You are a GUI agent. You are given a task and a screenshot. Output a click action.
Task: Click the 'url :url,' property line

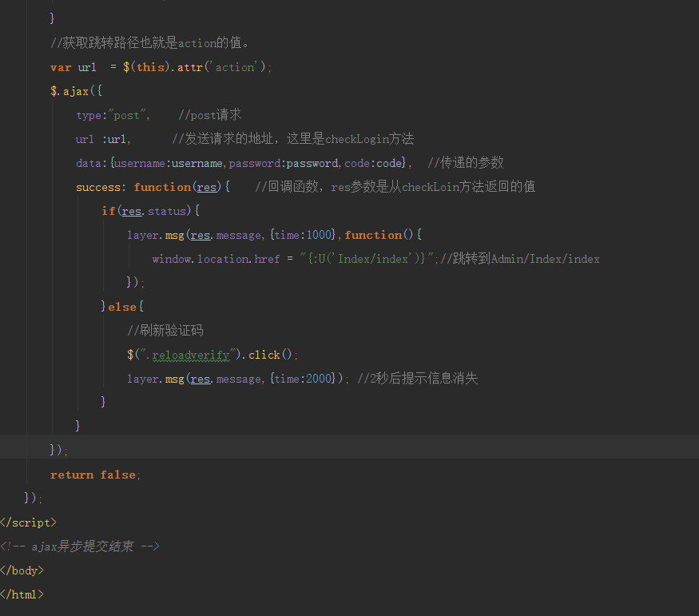[x=103, y=140]
